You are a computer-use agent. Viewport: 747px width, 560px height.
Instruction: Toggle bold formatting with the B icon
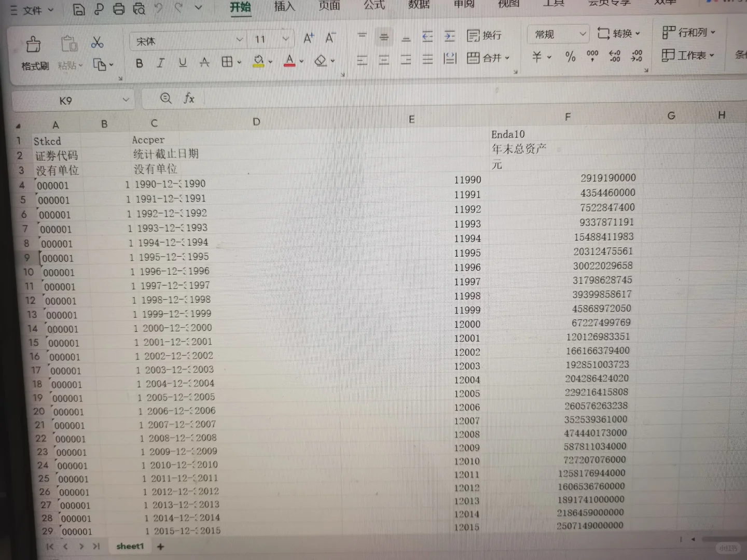[139, 63]
